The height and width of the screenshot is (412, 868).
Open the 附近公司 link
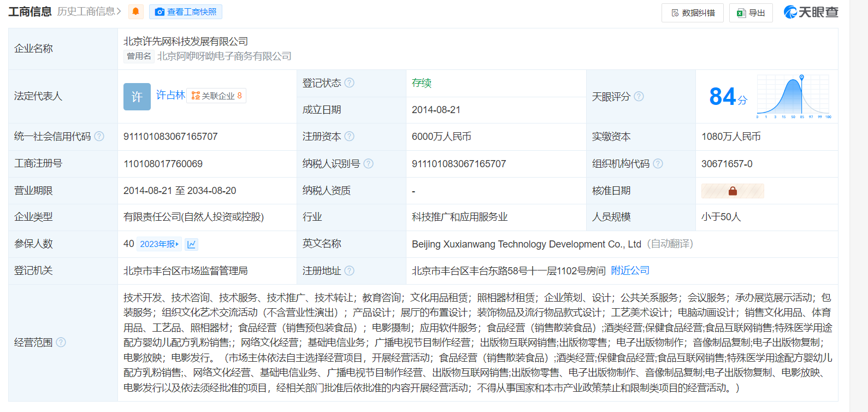[630, 270]
